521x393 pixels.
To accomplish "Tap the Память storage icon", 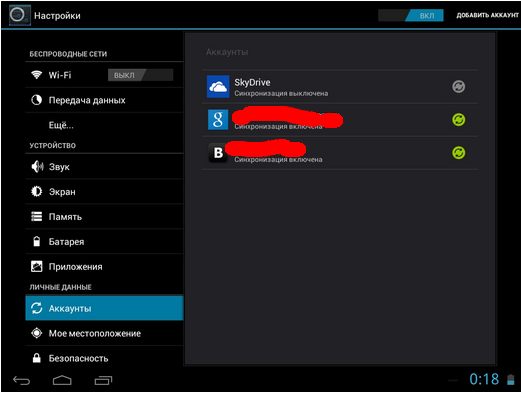I will [36, 216].
